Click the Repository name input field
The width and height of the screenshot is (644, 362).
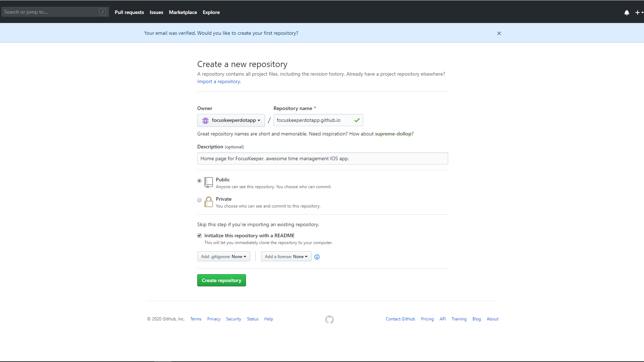tap(318, 120)
